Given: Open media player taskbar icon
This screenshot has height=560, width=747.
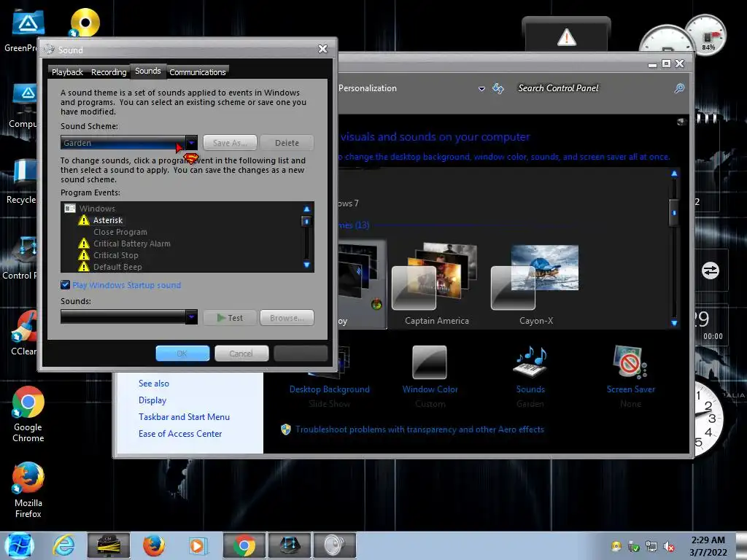Looking at the screenshot, I should [197, 545].
